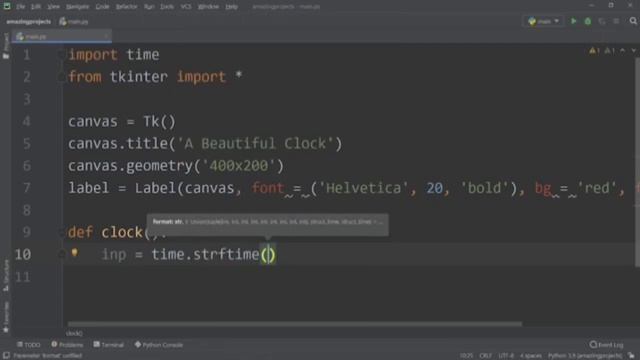This screenshot has height=360, width=640.
Task: Click the yellow warning indicator in editor corner
Action: tap(594, 51)
